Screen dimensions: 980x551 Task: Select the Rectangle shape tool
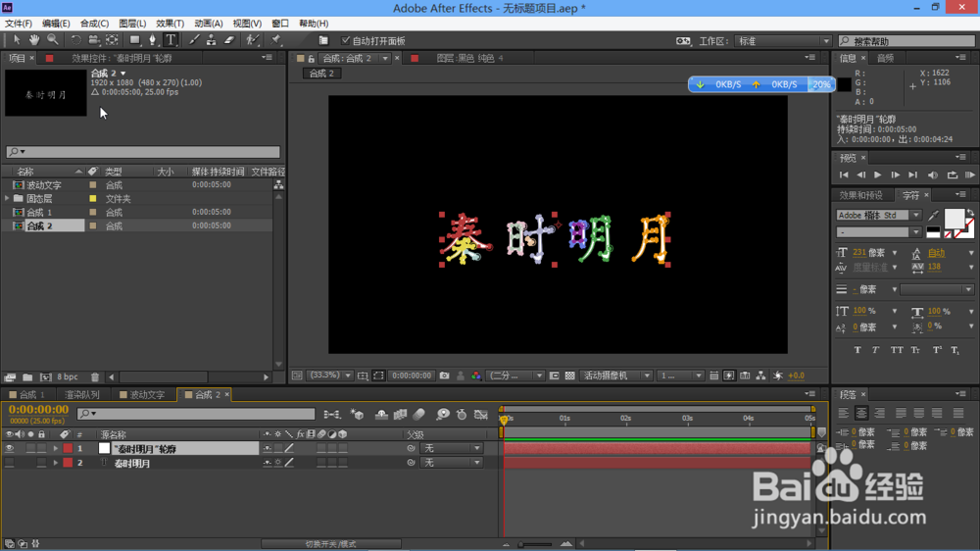click(x=134, y=40)
